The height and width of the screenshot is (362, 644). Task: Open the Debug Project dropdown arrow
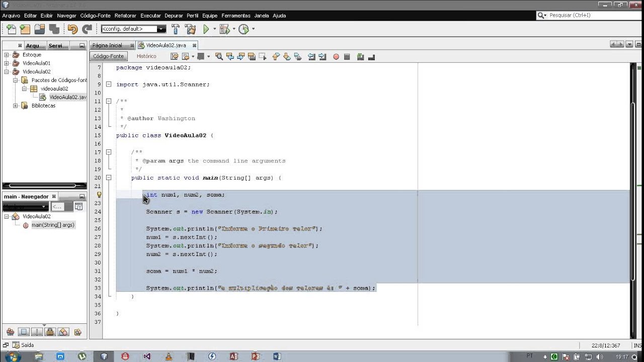tap(234, 29)
